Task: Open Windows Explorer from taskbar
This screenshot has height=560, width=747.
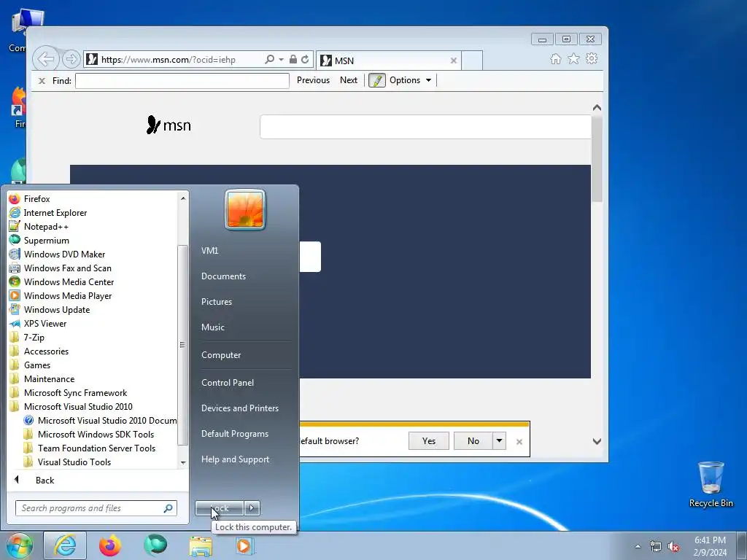Action: click(x=201, y=545)
